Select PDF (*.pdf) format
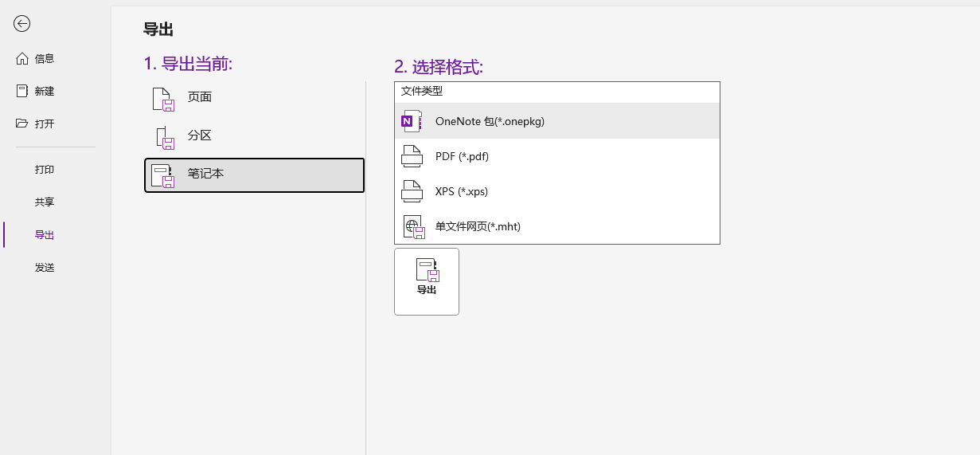 click(x=557, y=156)
